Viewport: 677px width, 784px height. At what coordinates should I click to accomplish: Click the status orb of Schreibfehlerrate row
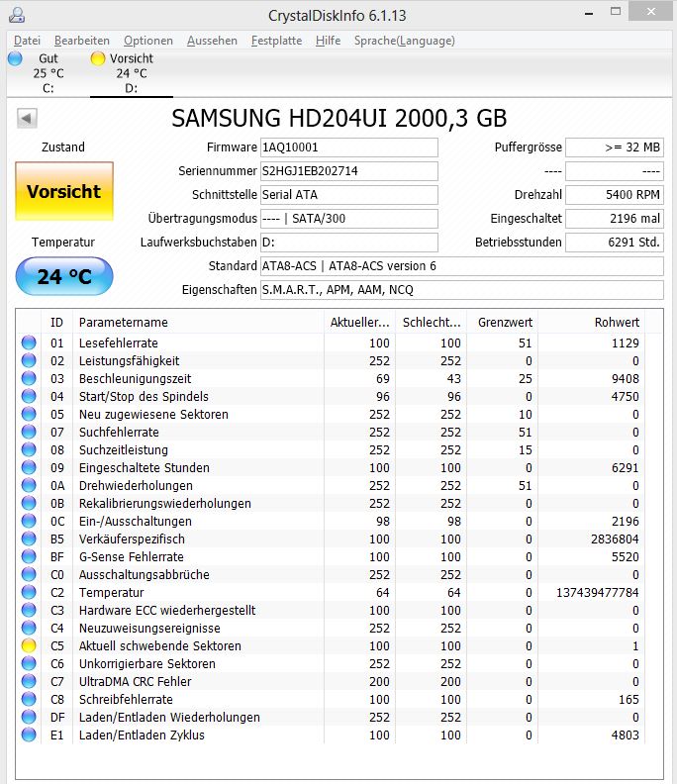click(29, 700)
